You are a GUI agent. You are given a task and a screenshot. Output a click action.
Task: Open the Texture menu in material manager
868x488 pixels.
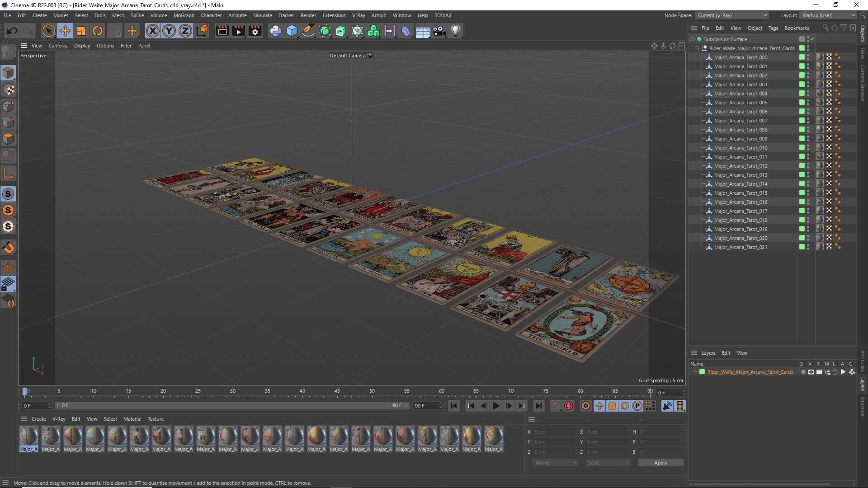coord(156,419)
